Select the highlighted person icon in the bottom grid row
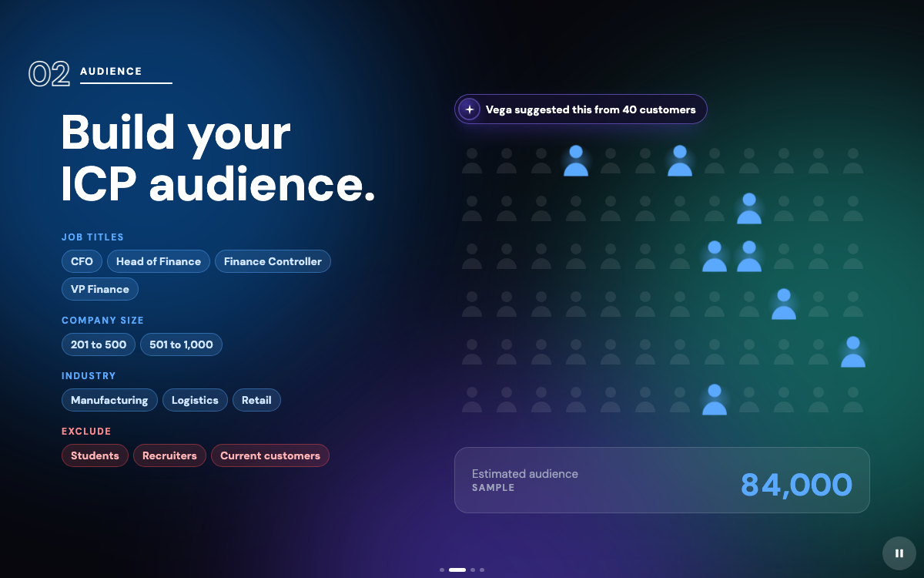The width and height of the screenshot is (924, 578). (715, 400)
